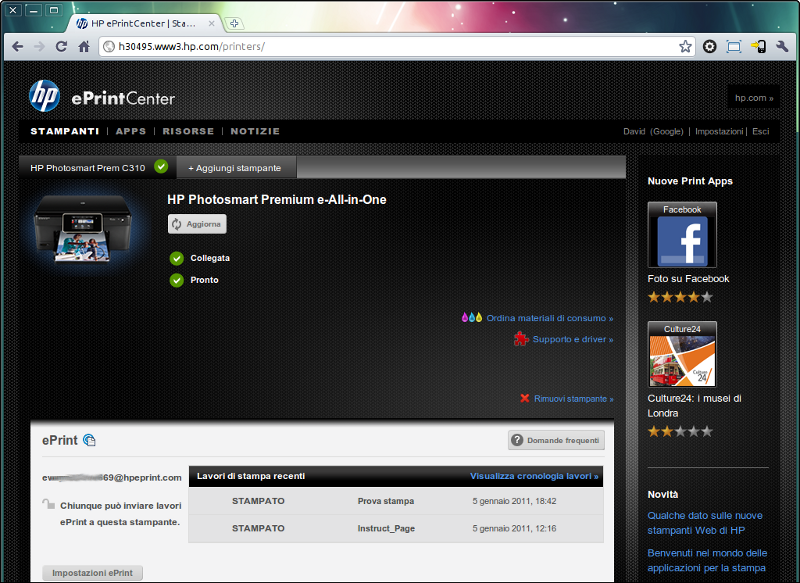Select the HP Photosmart Prem C310 tab
This screenshot has height=583, width=800.
pos(97,167)
